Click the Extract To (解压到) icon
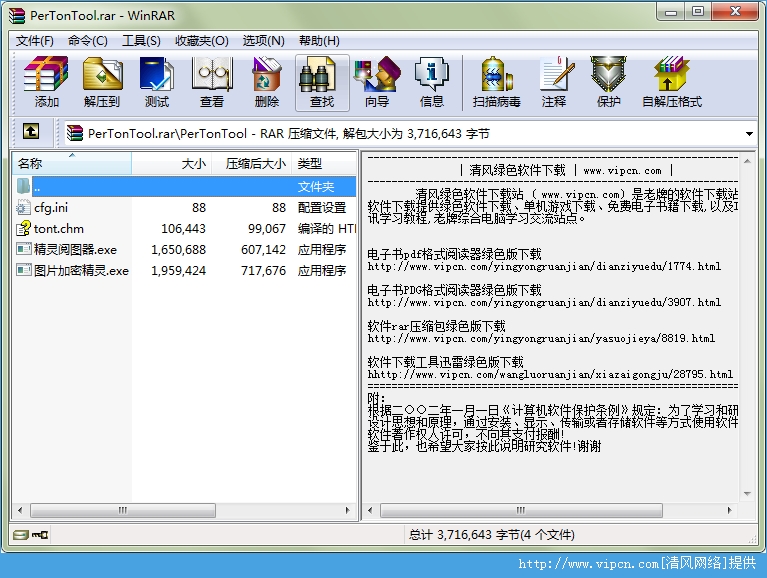 pos(102,74)
